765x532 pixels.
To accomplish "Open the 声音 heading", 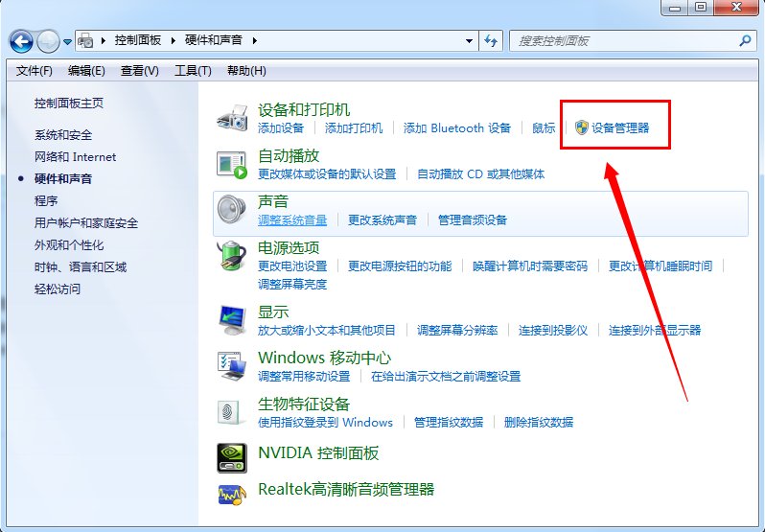I will coord(272,201).
